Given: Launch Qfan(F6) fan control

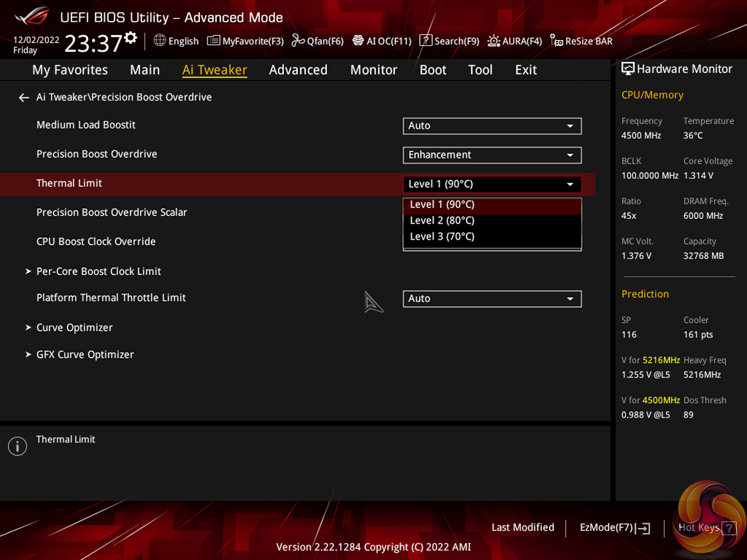Looking at the screenshot, I should [x=318, y=41].
